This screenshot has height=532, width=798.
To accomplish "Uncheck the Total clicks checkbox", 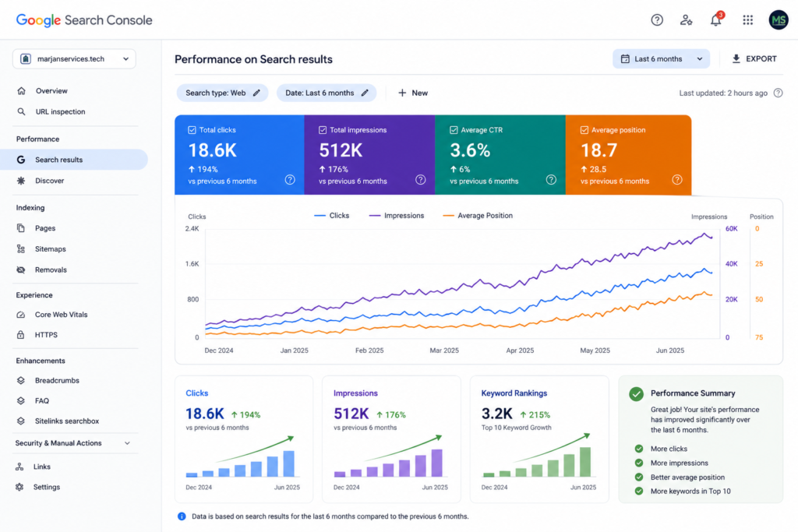I will coord(192,130).
